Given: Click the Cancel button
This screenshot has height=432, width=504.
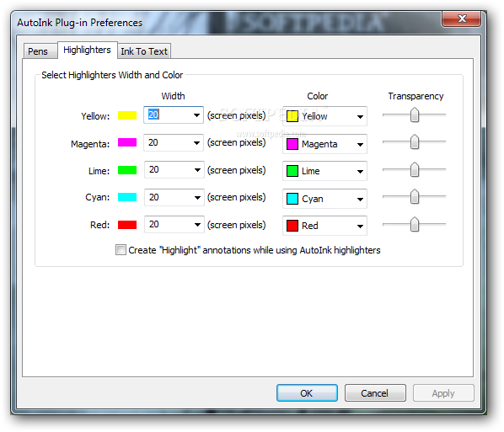Looking at the screenshot, I should click(375, 392).
